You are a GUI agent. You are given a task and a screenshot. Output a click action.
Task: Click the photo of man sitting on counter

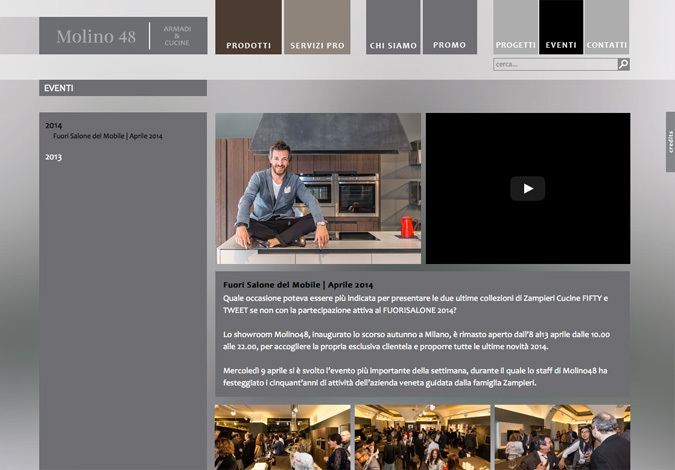[318, 188]
